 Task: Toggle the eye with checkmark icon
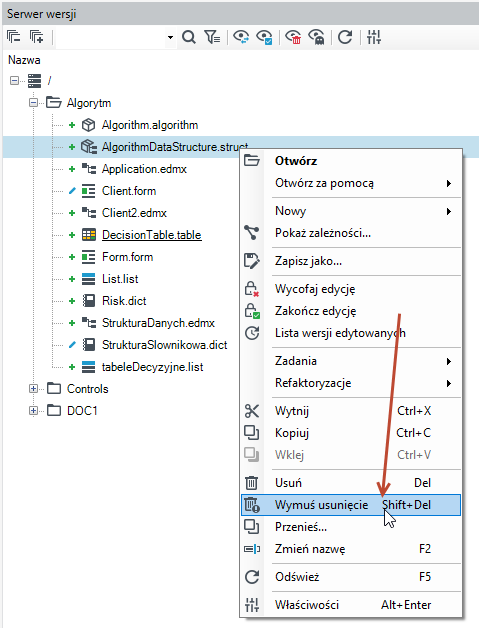point(264,37)
